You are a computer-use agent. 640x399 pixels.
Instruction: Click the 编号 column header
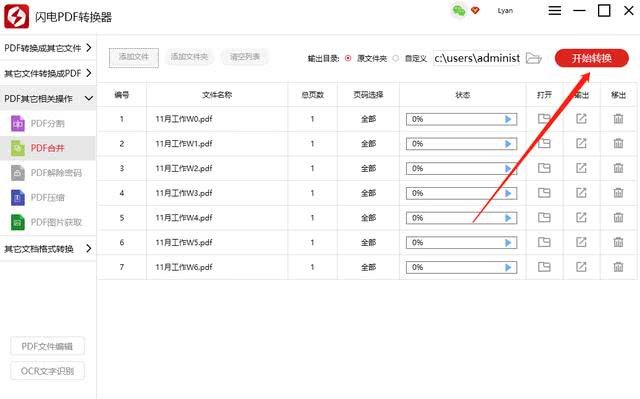(x=122, y=95)
